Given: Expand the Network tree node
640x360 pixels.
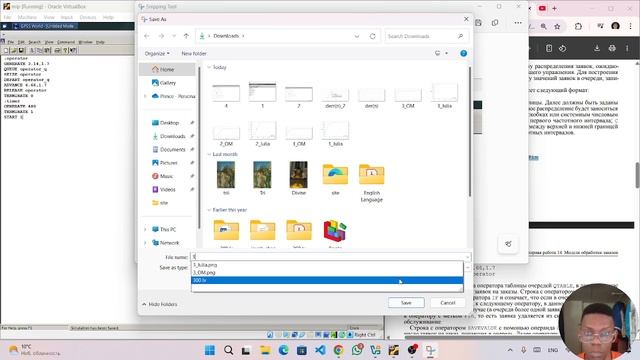Looking at the screenshot, I should 145,243.
